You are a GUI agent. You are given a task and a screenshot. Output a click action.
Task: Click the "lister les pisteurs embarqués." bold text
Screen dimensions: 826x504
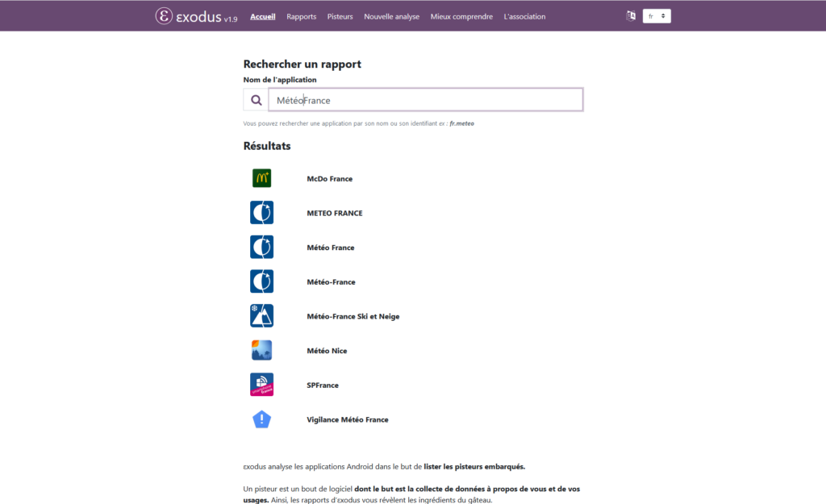coord(474,467)
